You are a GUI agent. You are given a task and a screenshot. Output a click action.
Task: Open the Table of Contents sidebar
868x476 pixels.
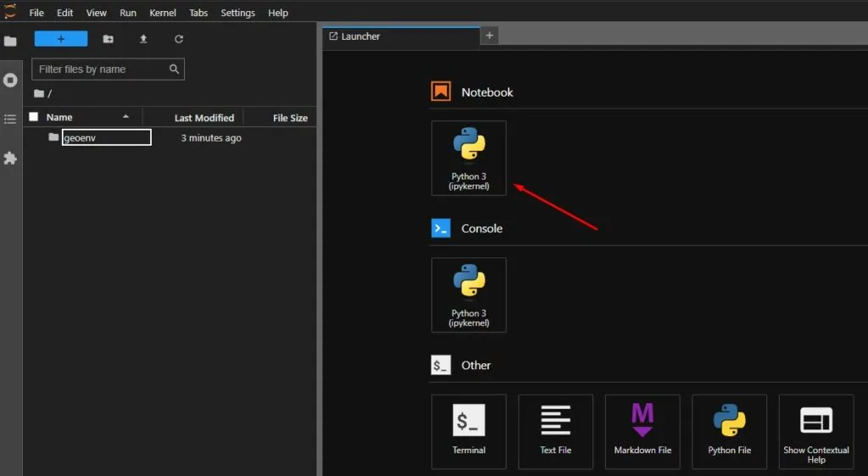coord(10,119)
